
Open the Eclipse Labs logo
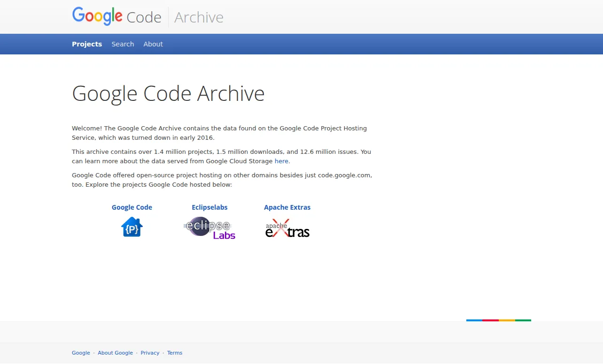pyautogui.click(x=209, y=228)
